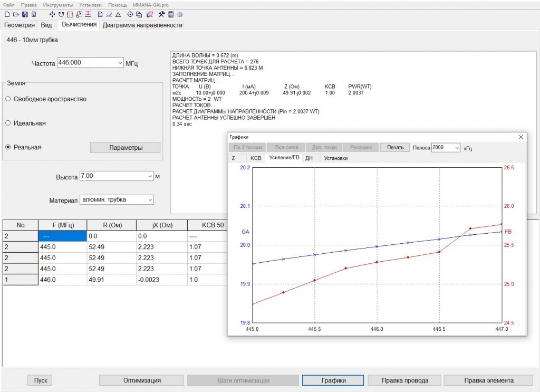This screenshot has width=540, height=392.
Task: Expand the Частота frequency dropdown
Action: [x=121, y=63]
